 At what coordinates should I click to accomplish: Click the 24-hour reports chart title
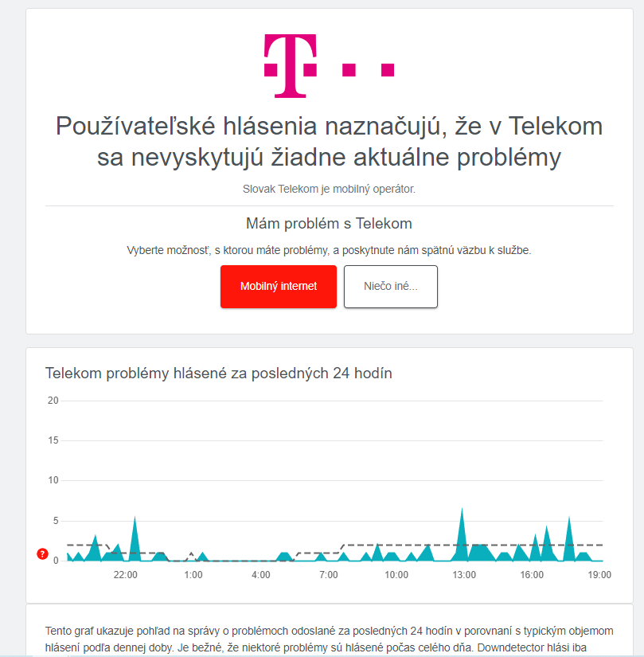(219, 373)
